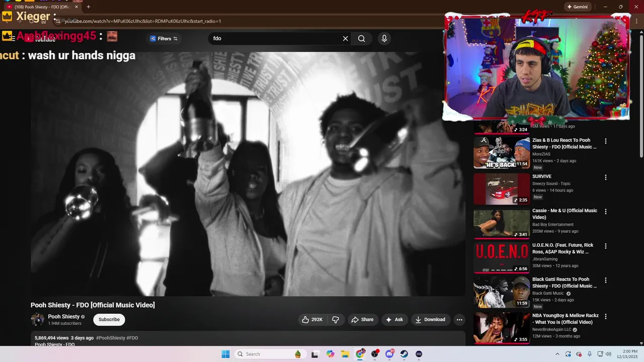Screen dimensions: 644x362
Task: Open more actions next to Download
Action: [459, 320]
